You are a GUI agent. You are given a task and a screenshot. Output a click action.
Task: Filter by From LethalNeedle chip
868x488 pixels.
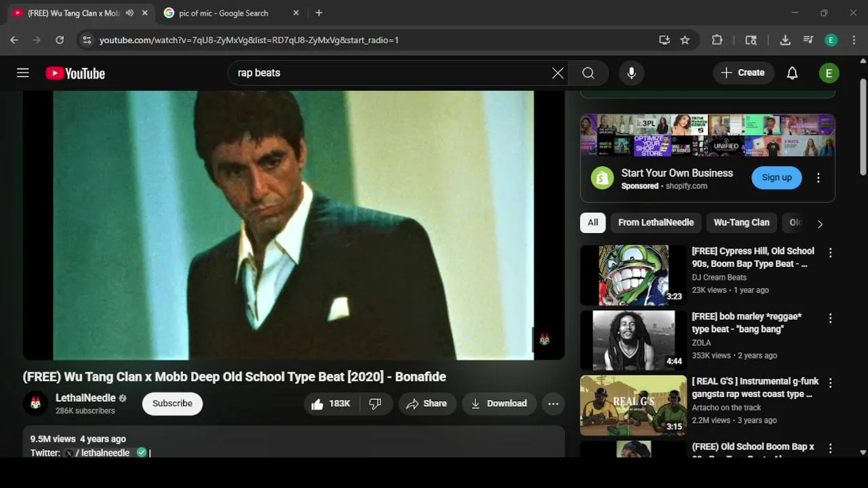656,222
